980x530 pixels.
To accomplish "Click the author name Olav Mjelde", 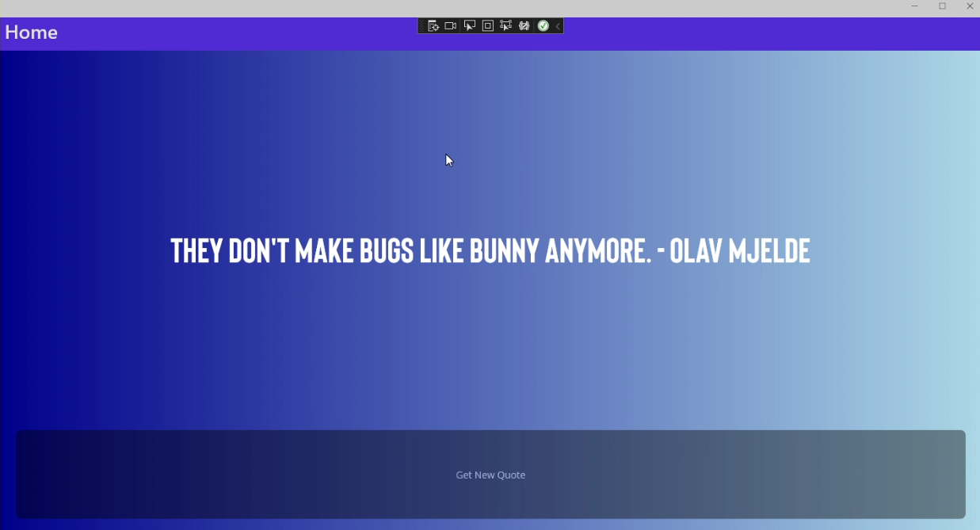I will 740,251.
